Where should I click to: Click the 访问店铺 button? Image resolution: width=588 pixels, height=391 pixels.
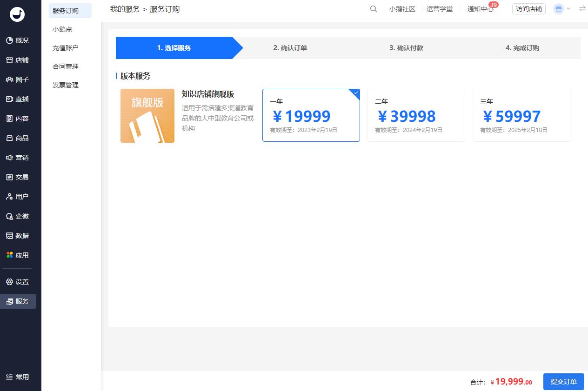[x=529, y=9]
